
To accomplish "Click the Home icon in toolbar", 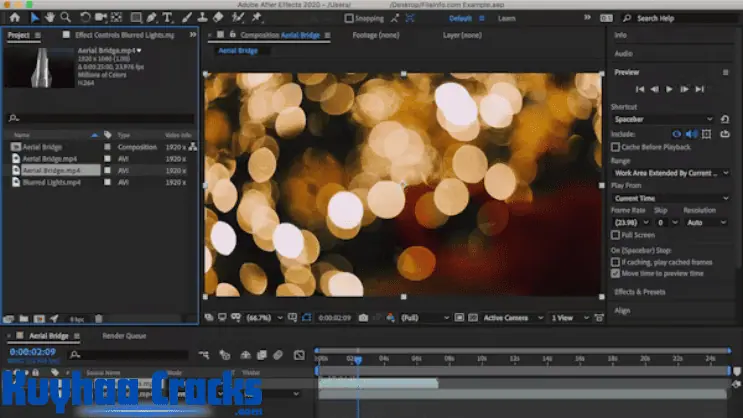I will point(14,17).
